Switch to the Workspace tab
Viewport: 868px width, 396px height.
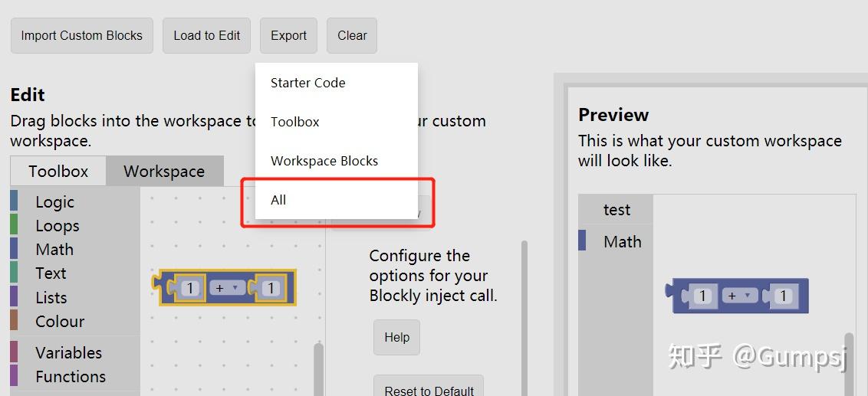click(164, 172)
